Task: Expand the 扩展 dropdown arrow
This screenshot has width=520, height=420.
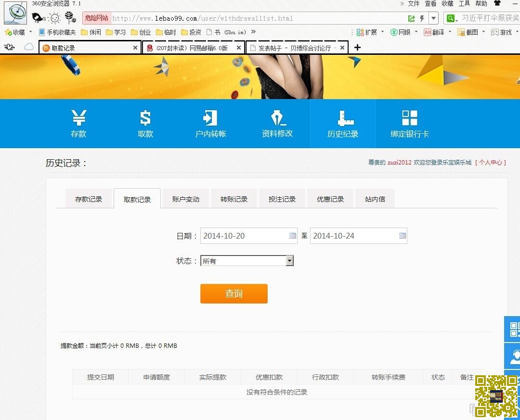Action: [382, 32]
